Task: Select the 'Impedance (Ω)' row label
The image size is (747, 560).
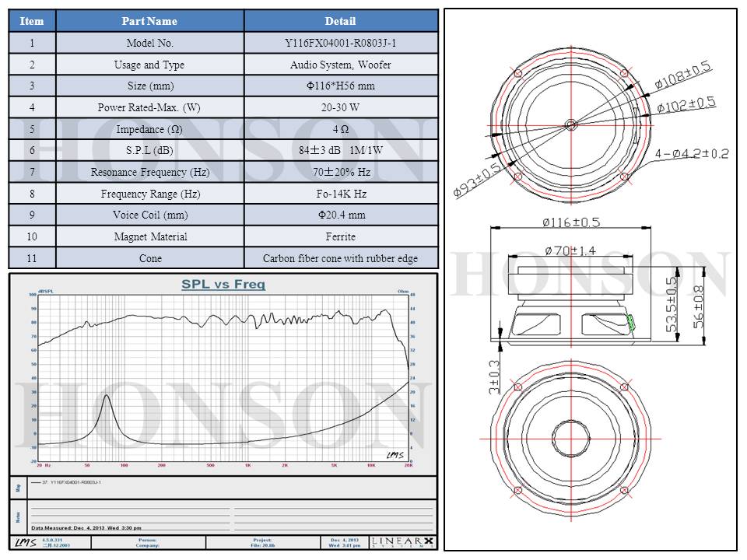Action: (149, 129)
